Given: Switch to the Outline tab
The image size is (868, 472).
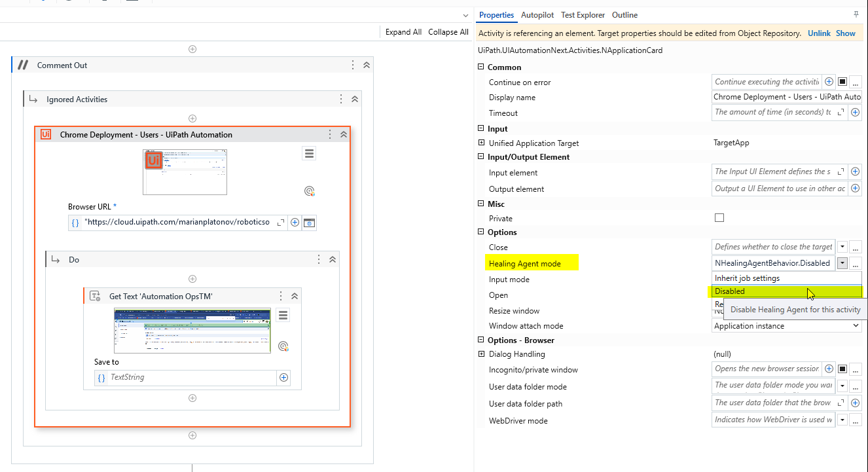Looking at the screenshot, I should click(x=624, y=15).
